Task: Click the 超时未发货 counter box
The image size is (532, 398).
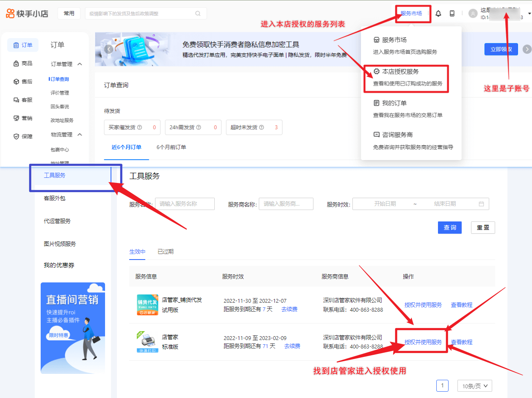Action: tap(254, 127)
